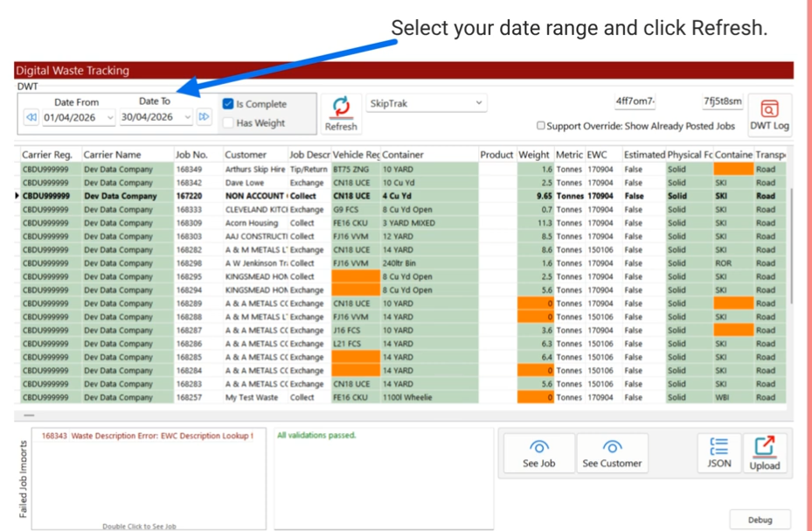
Task: Expand the SkipTrak dropdown
Action: click(x=478, y=103)
